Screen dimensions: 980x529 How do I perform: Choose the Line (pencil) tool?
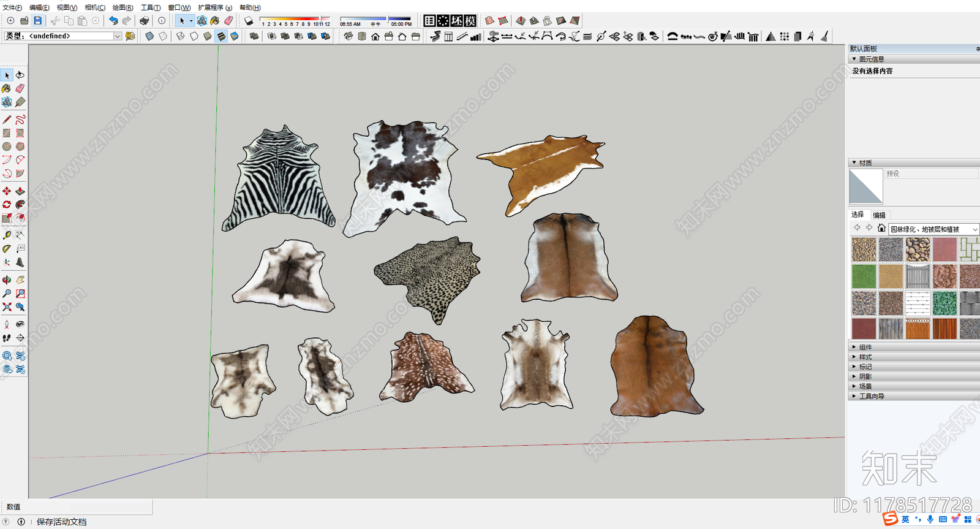(x=7, y=120)
